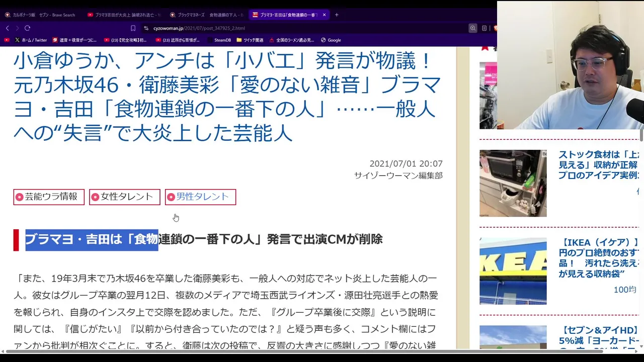
Task: Go back to the previous page
Action: pos(7,28)
